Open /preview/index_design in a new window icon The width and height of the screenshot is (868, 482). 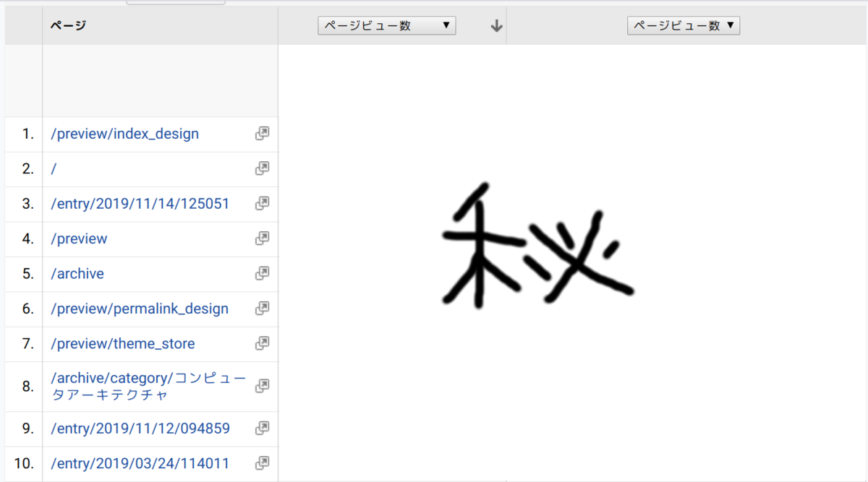coord(261,133)
